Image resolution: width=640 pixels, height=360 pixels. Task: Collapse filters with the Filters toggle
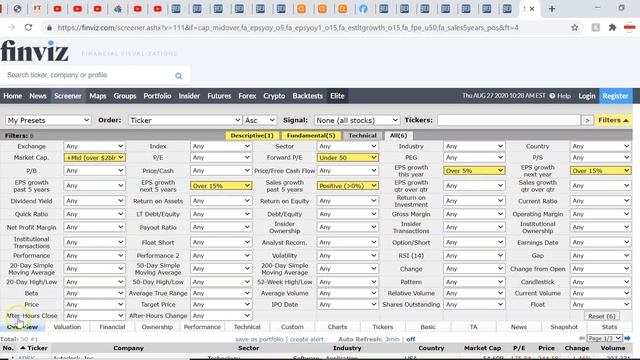click(x=613, y=120)
